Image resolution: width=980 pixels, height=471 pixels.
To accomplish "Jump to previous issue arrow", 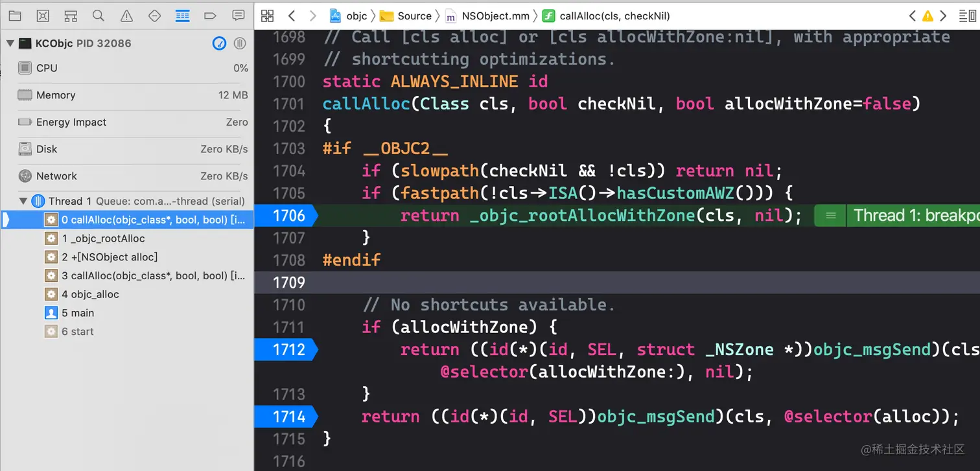I will (913, 16).
